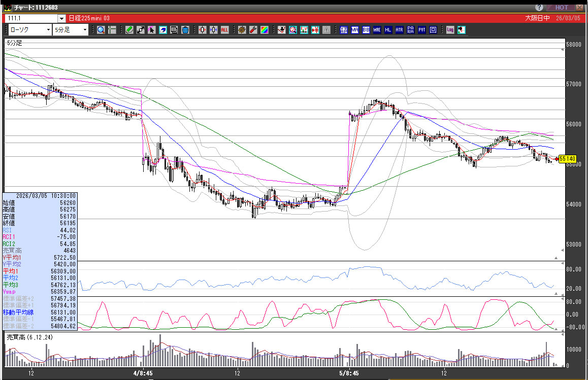The width and height of the screenshot is (588, 380).
Task: Click the trash can delete icon
Action: point(185,30)
